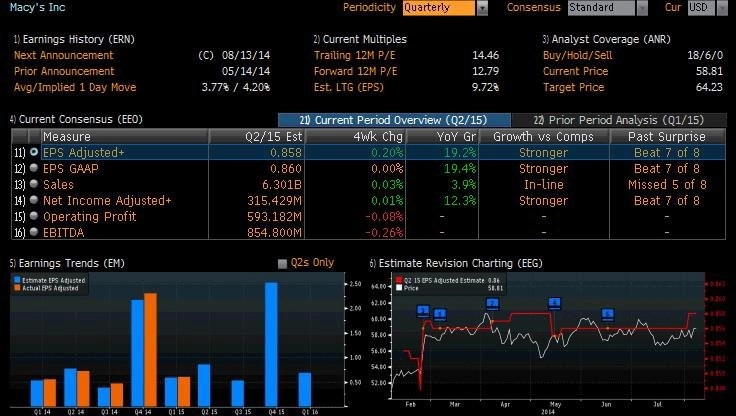Click the USD currency field
This screenshot has width=736, height=416.
(701, 8)
